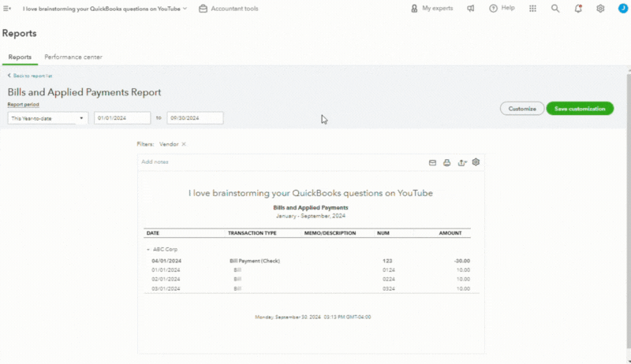Go back to report list
Viewport: 631px width, 364px height.
coord(30,76)
